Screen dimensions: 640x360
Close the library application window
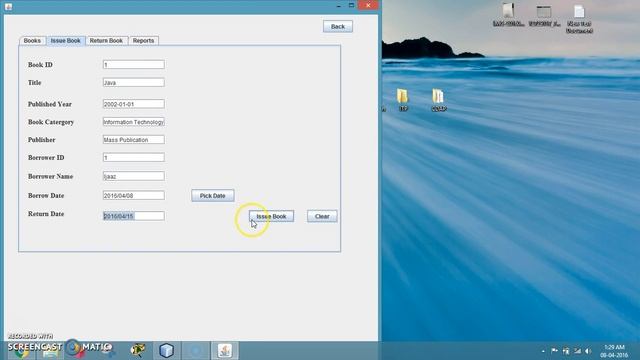tap(368, 5)
